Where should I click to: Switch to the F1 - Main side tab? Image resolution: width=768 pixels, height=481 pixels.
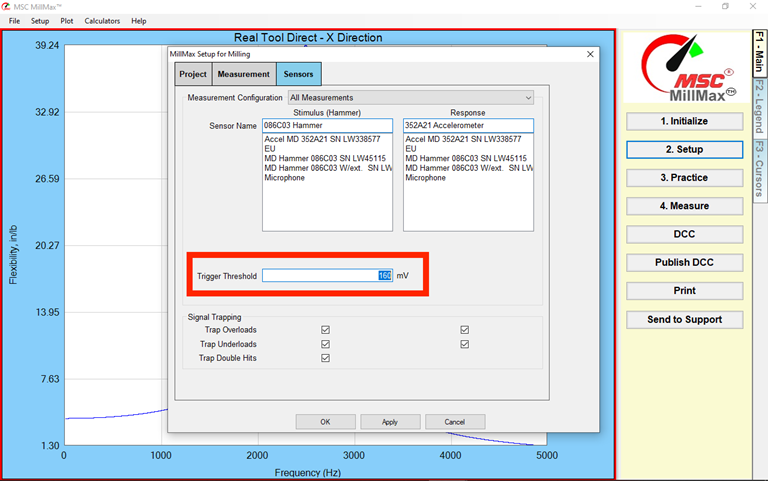[759, 52]
